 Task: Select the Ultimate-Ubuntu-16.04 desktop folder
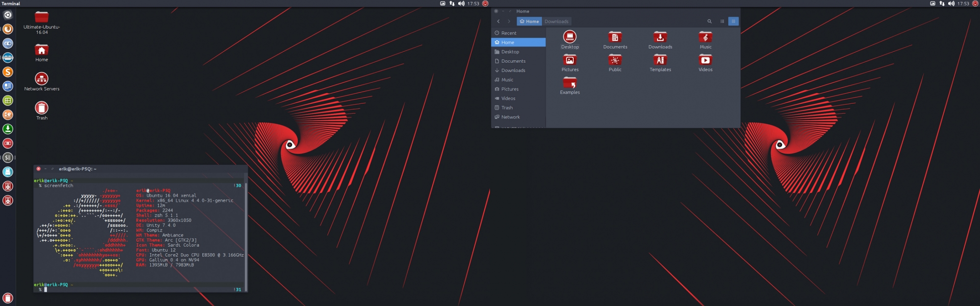click(42, 23)
